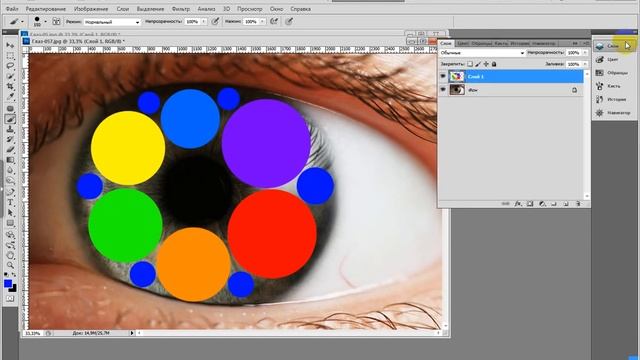640x360 pixels.
Task: Select the Zoom tool
Action: point(10,266)
